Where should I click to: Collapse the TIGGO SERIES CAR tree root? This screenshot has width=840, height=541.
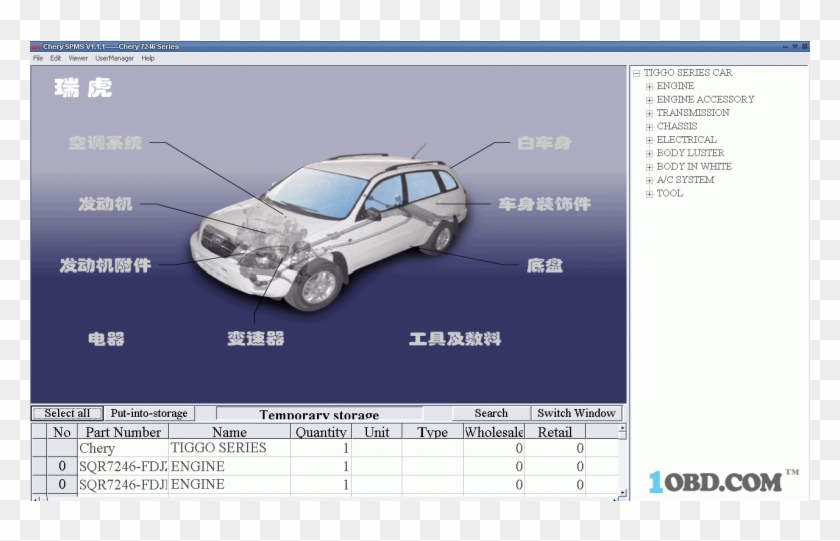(636, 73)
